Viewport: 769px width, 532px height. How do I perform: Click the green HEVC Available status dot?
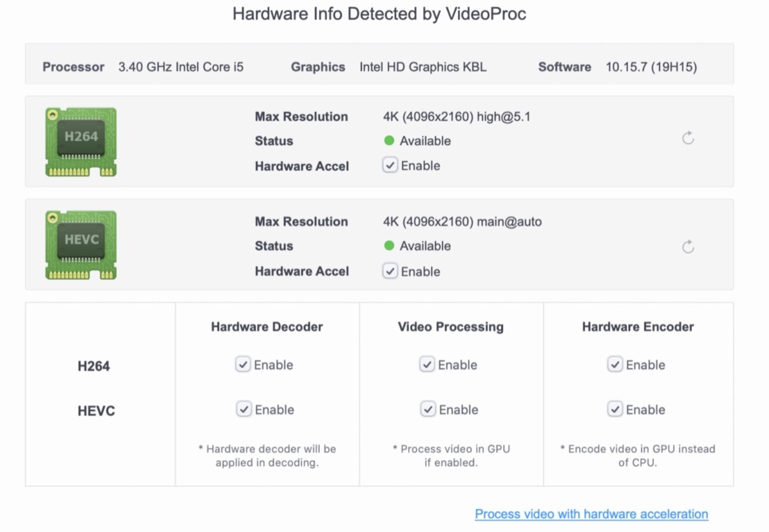389,246
